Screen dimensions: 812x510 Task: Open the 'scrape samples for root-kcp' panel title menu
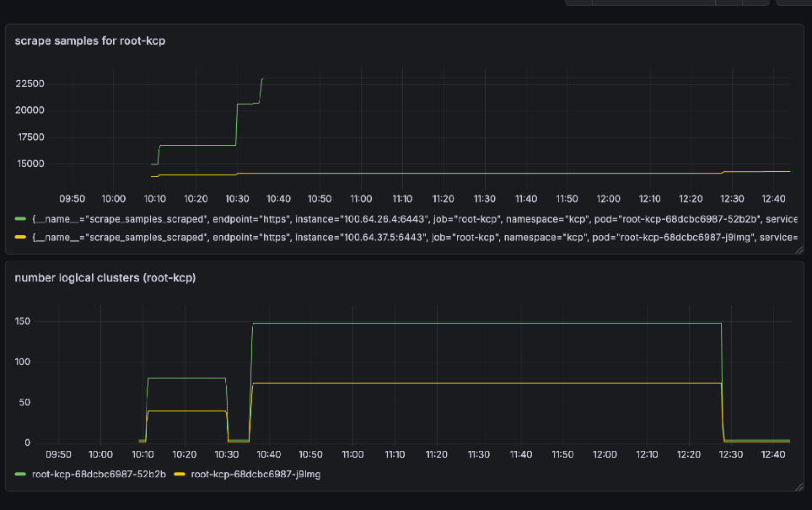pos(89,41)
